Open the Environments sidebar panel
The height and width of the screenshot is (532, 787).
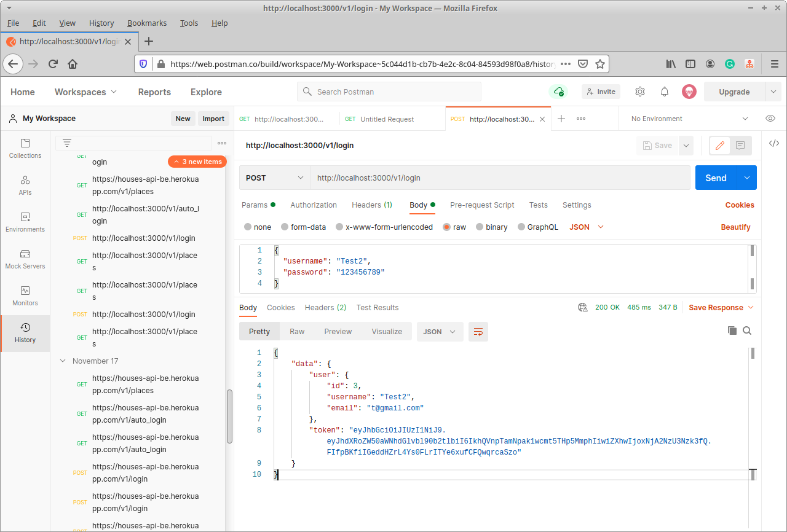(x=25, y=222)
